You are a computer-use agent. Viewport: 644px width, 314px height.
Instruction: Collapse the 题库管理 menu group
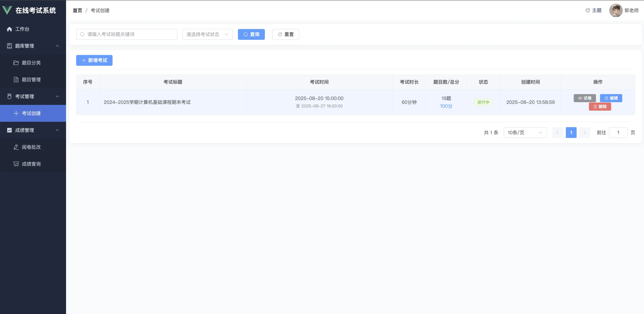[57, 46]
